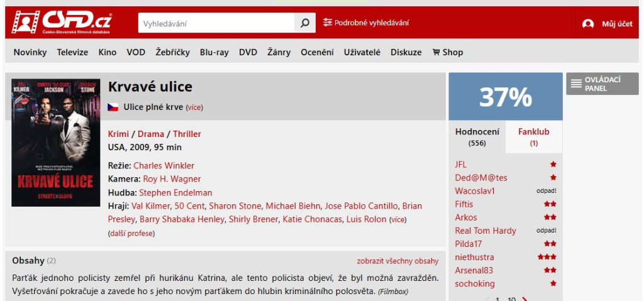Click the Czech flag icon

click(113, 107)
